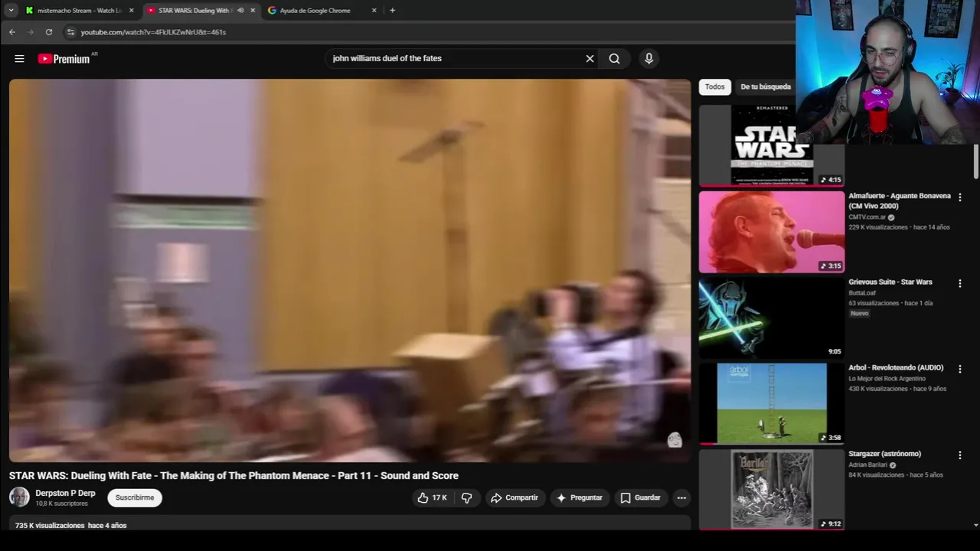Click the browser address bar URL

(153, 32)
